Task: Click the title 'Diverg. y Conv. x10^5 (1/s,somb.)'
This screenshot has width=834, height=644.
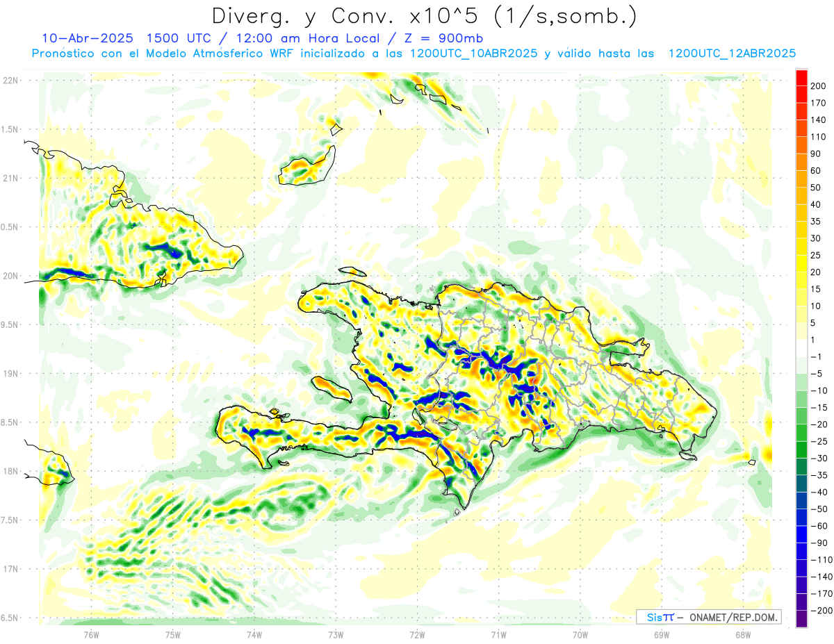Action: pos(424,16)
